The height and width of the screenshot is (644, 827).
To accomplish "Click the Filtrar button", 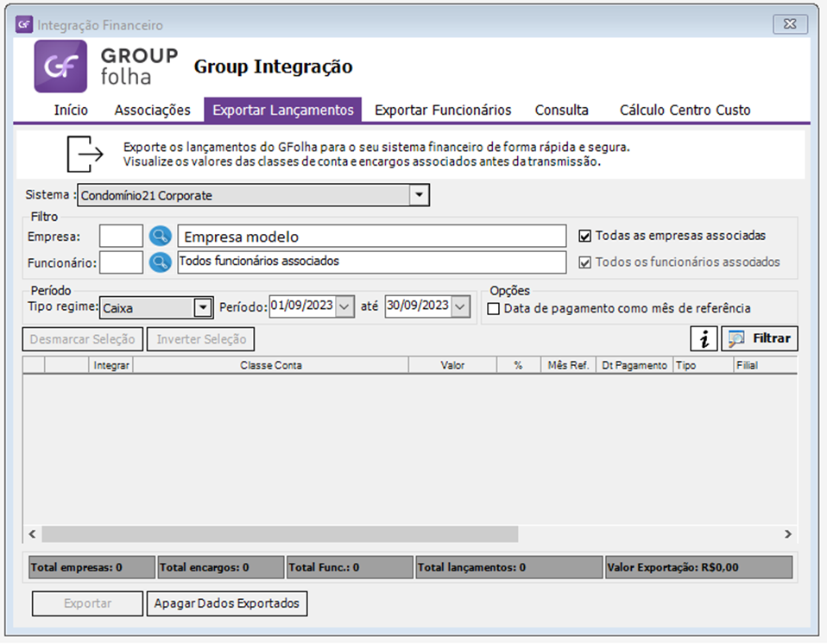I will pyautogui.click(x=761, y=339).
